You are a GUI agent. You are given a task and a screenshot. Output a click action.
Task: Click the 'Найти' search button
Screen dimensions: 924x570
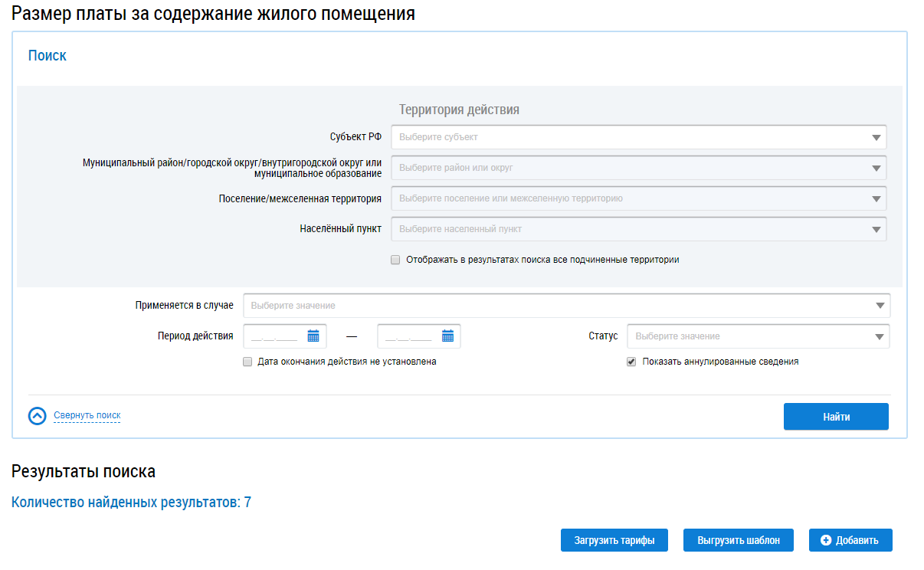click(836, 417)
